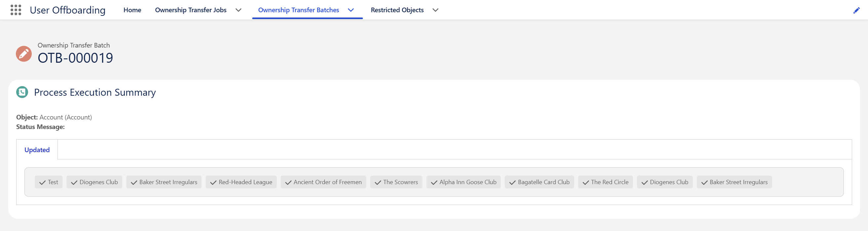Image resolution: width=868 pixels, height=231 pixels.
Task: Click the OTB-000019 record title
Action: (x=75, y=58)
